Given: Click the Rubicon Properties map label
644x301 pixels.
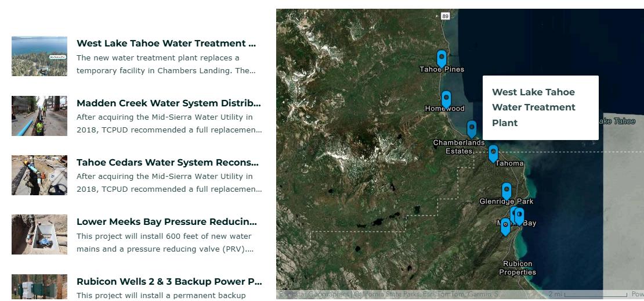Looking at the screenshot, I should 518,268.
